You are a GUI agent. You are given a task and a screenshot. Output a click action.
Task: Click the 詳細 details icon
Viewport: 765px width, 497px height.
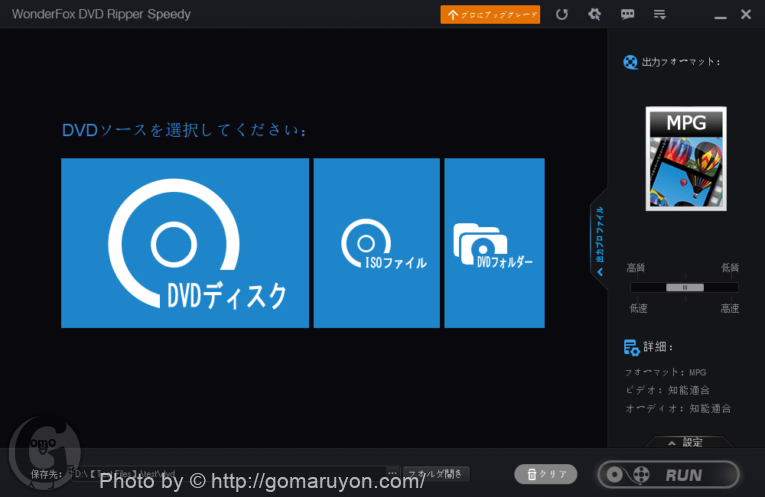tap(631, 347)
